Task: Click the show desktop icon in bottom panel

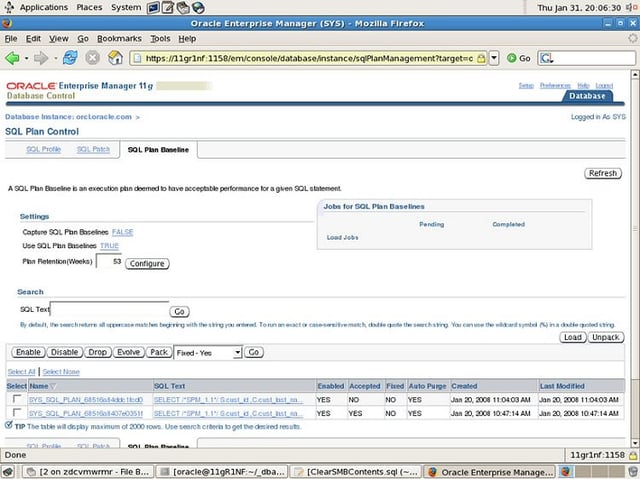Action: click(x=9, y=472)
